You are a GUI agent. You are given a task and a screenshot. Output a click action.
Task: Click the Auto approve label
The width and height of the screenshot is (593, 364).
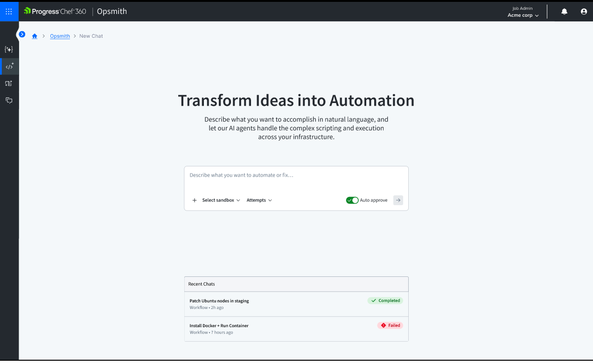pyautogui.click(x=374, y=200)
